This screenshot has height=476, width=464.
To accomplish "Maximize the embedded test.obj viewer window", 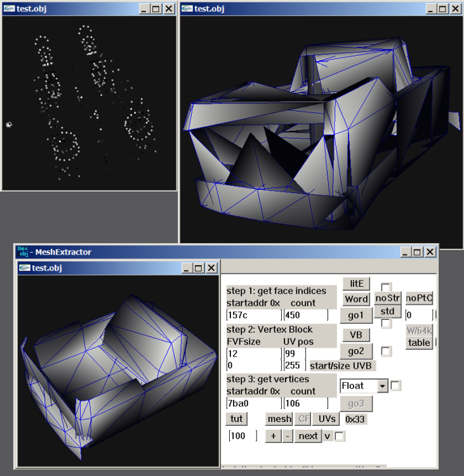I will click(198, 268).
